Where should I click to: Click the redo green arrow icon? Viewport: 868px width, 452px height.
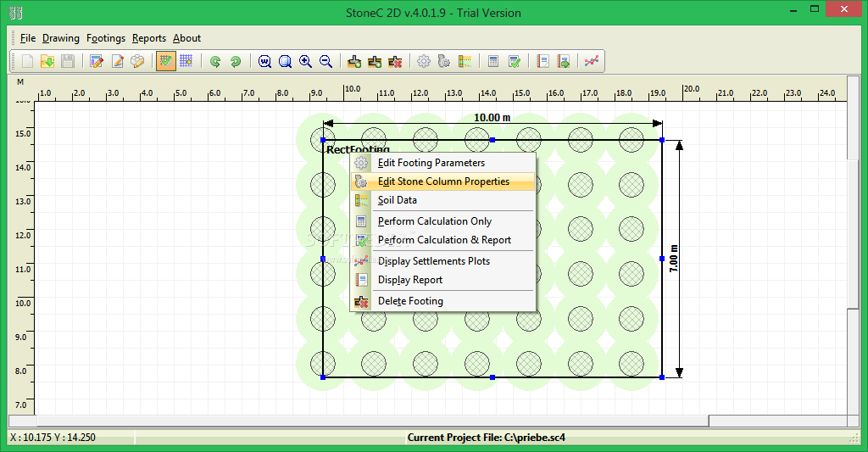click(x=236, y=61)
